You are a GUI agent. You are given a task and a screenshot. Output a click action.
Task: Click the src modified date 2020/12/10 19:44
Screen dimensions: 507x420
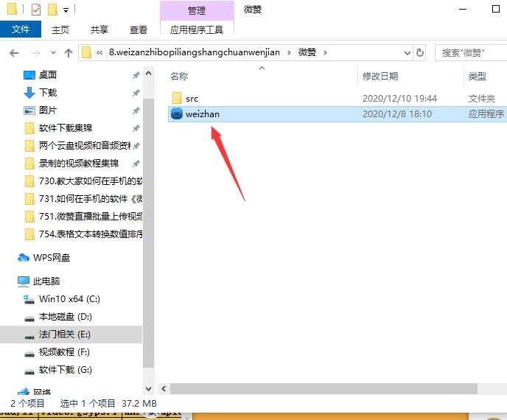(x=399, y=99)
